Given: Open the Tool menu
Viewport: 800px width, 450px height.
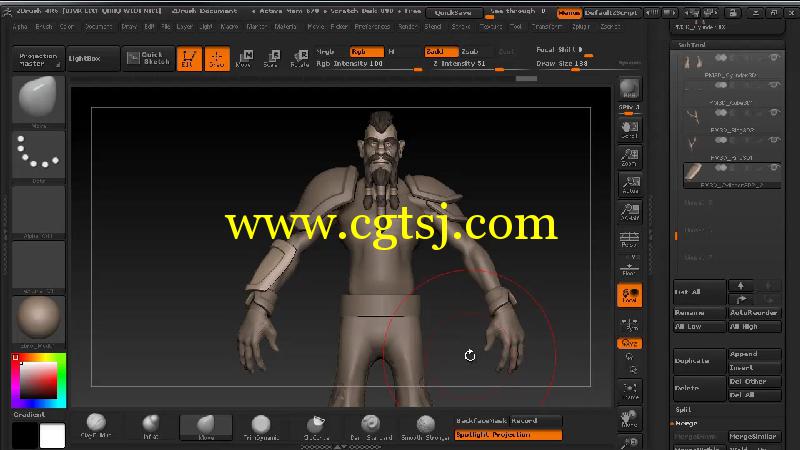Looking at the screenshot, I should 516,27.
